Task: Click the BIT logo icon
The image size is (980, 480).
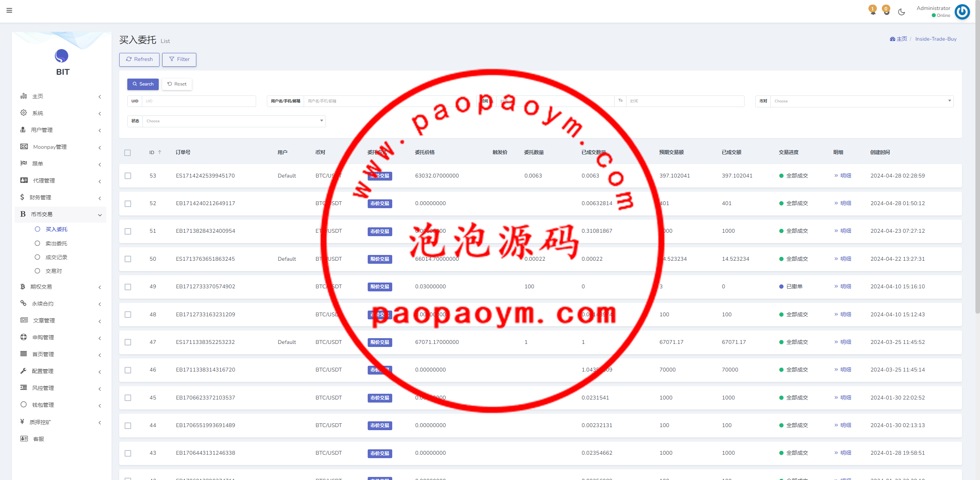Action: [61, 56]
